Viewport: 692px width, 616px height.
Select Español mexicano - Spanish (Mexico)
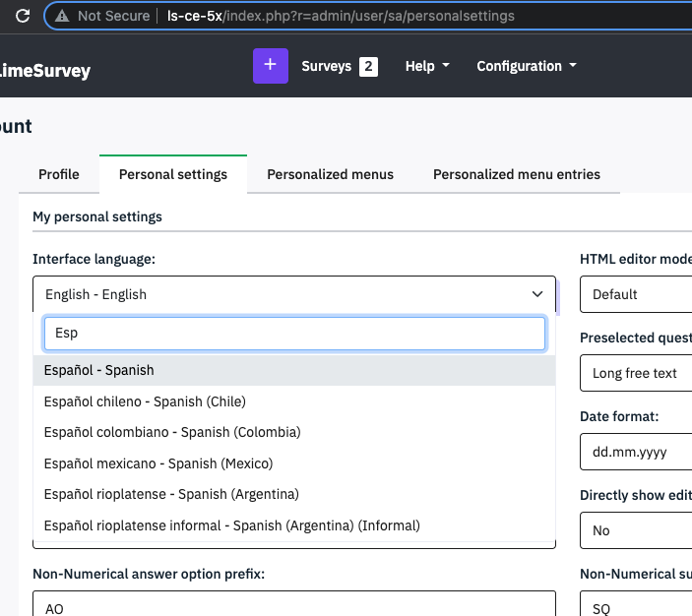coord(158,463)
